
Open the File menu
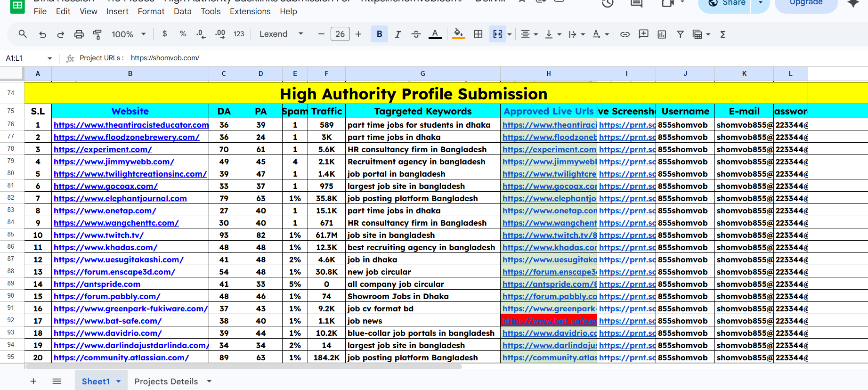pyautogui.click(x=40, y=11)
